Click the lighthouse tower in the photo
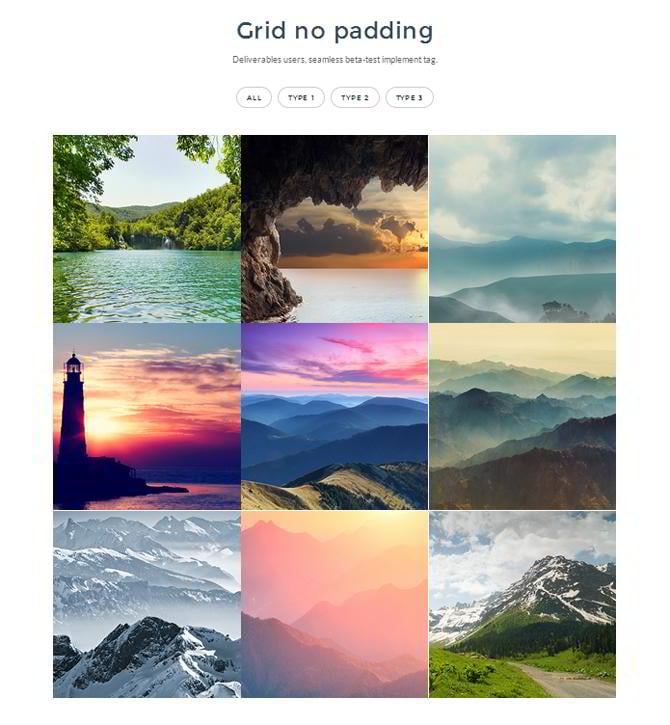 pyautogui.click(x=73, y=407)
